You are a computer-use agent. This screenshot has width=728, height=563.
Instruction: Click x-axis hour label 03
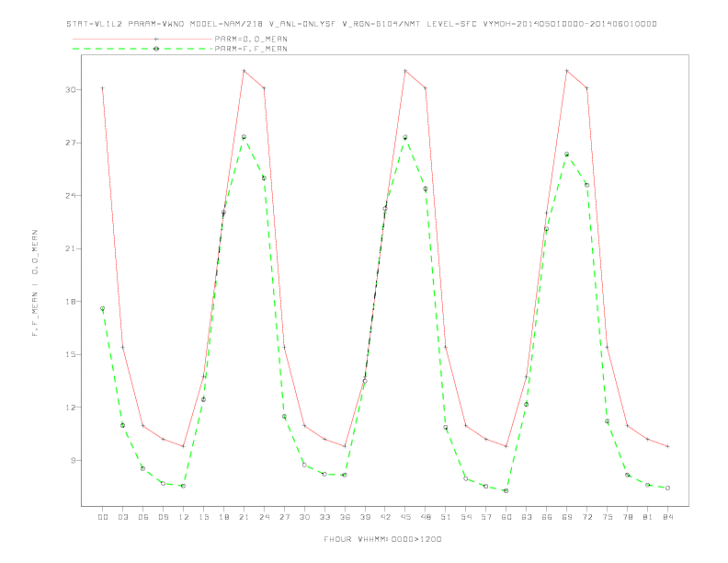pyautogui.click(x=122, y=517)
